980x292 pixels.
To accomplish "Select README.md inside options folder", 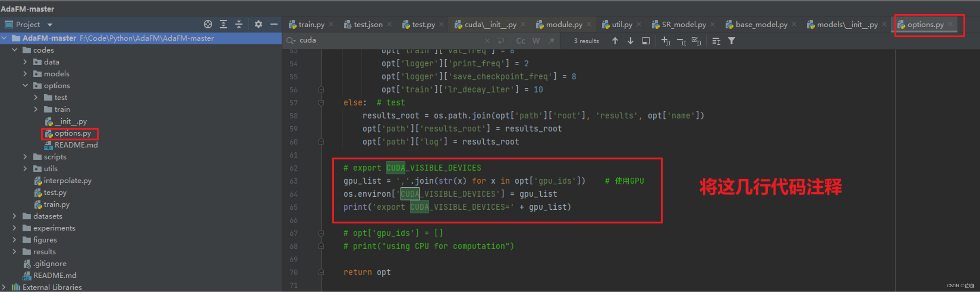I will [71, 145].
